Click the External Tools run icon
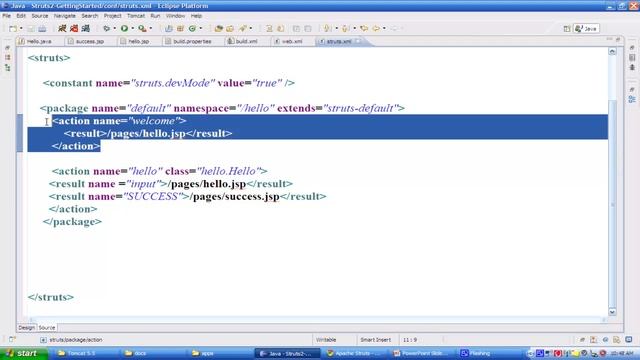This screenshot has width=640, height=360. point(142,29)
